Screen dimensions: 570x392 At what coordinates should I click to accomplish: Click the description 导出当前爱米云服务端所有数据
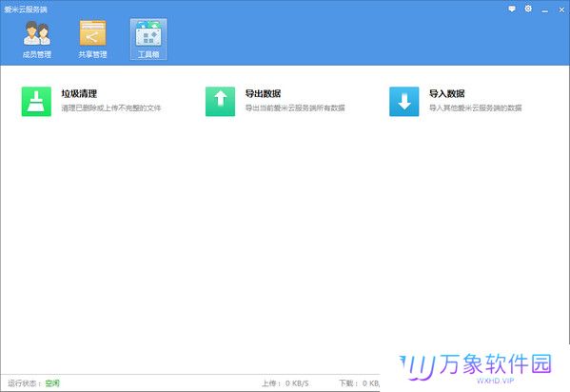click(295, 108)
